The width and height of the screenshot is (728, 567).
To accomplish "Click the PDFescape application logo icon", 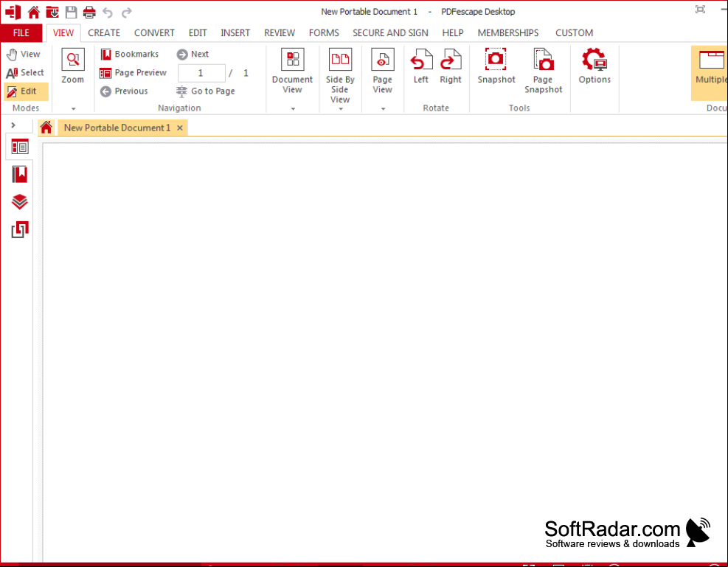I will click(13, 12).
